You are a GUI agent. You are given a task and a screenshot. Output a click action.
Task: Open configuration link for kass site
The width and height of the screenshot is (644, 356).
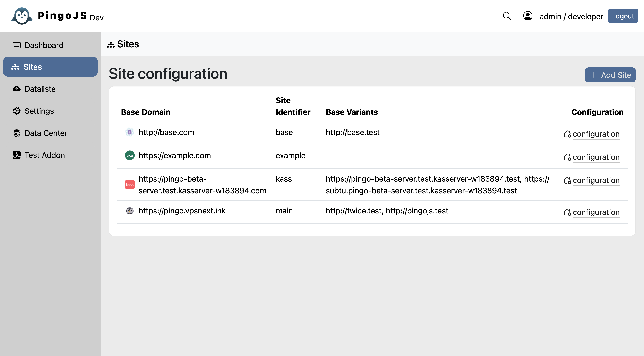596,180
